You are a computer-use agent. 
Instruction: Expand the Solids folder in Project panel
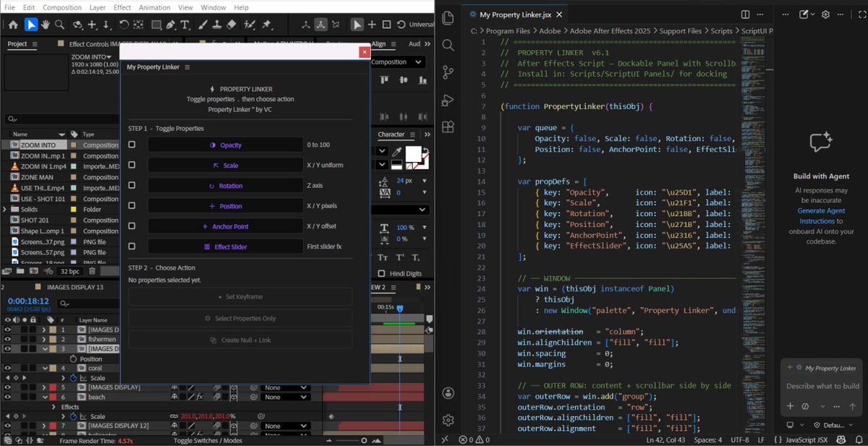click(x=5, y=210)
